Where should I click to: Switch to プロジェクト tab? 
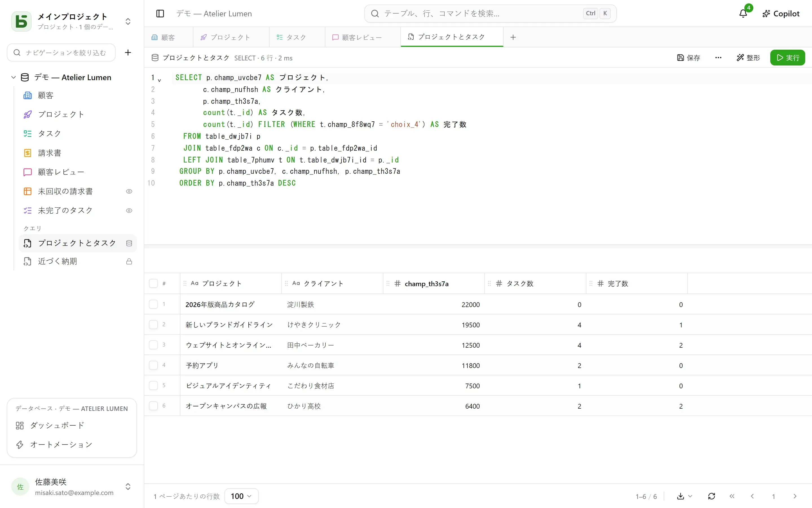click(231, 37)
